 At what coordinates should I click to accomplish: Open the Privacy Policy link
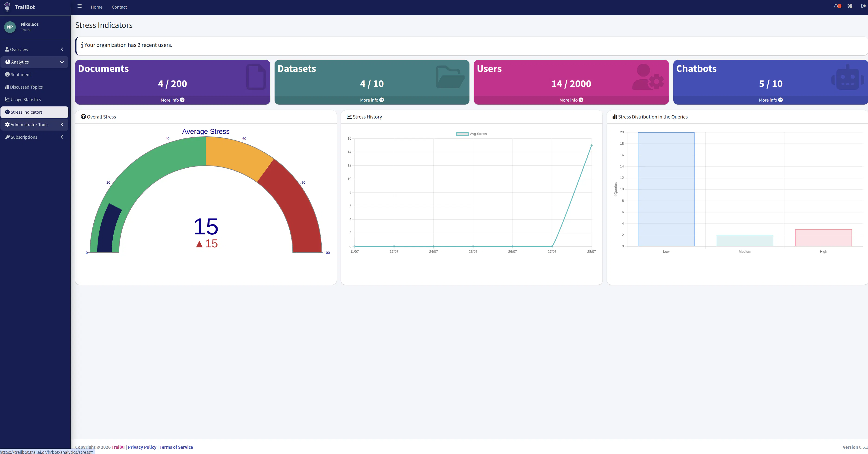point(142,447)
